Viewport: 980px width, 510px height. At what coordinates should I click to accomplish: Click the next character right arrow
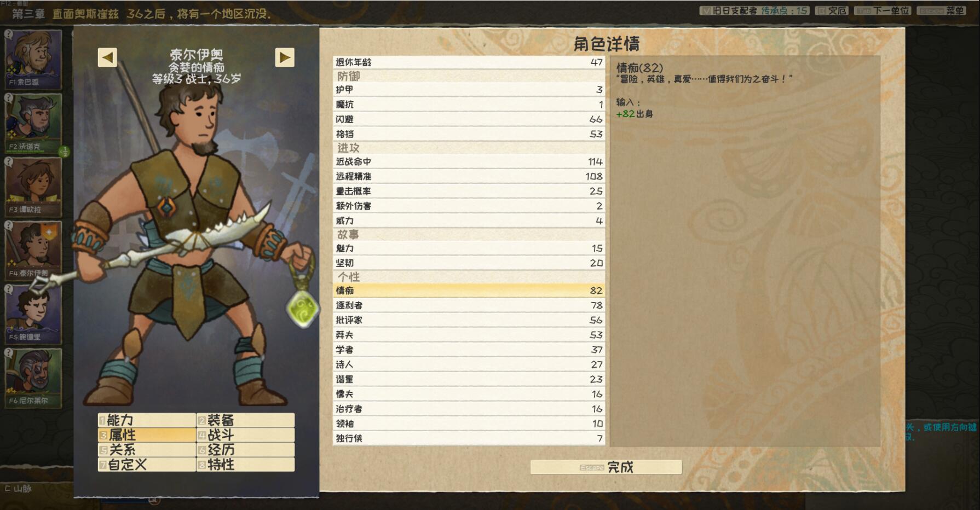tap(285, 57)
